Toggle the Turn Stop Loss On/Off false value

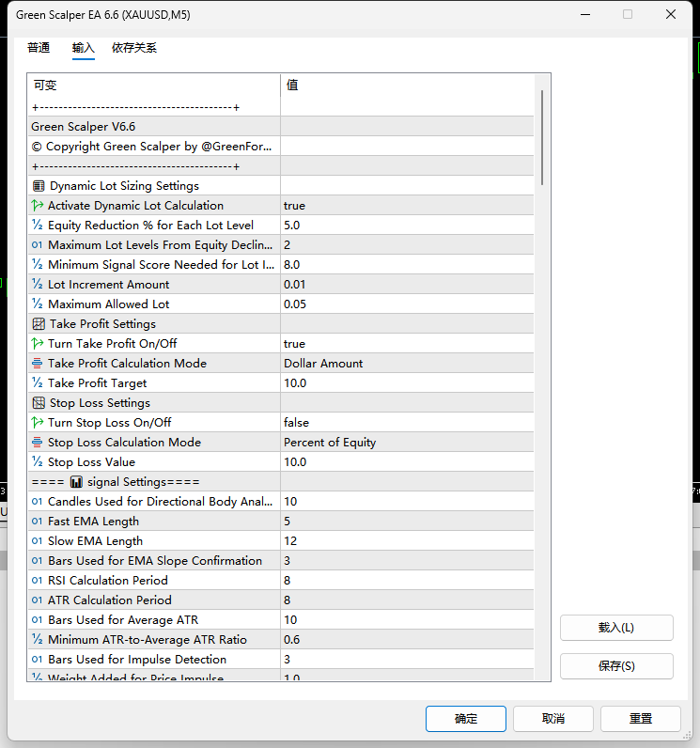(x=407, y=422)
